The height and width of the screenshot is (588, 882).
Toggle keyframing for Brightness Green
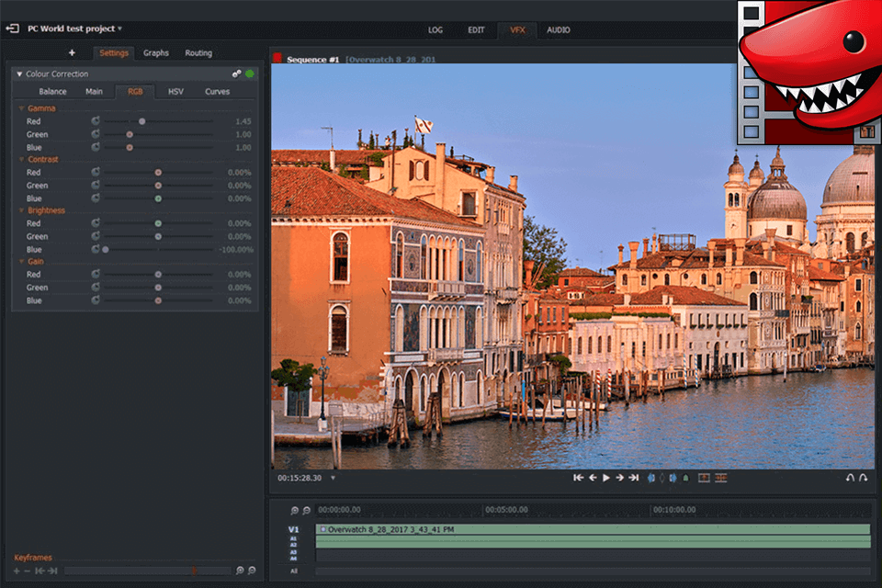point(96,236)
